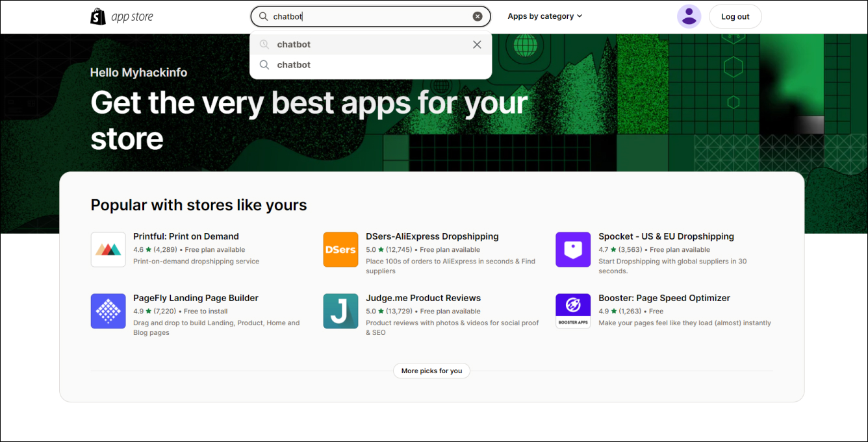Screen dimensions: 868x442
Task: Click the magnifier icon in the search bar
Action: coord(263,16)
